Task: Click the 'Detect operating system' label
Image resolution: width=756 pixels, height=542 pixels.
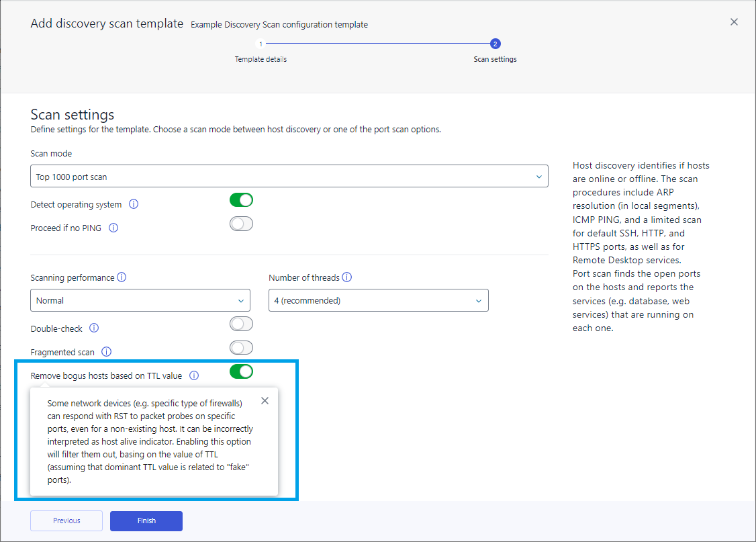Action: point(76,204)
